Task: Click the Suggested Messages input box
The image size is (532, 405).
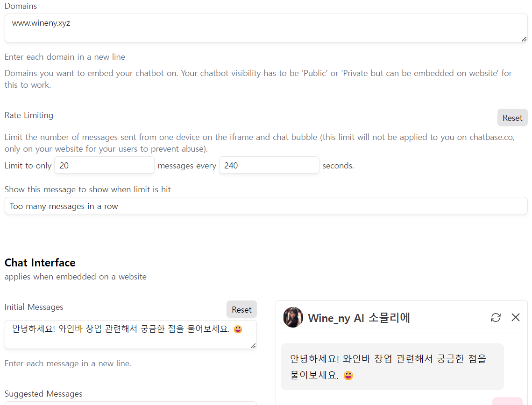Action: point(131,403)
